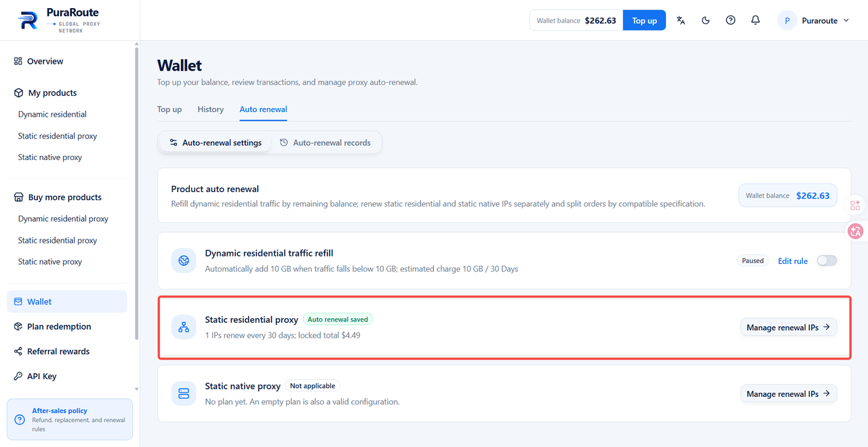Select Auto-renewal settings sub-tab
This screenshot has height=447, width=868.
215,142
